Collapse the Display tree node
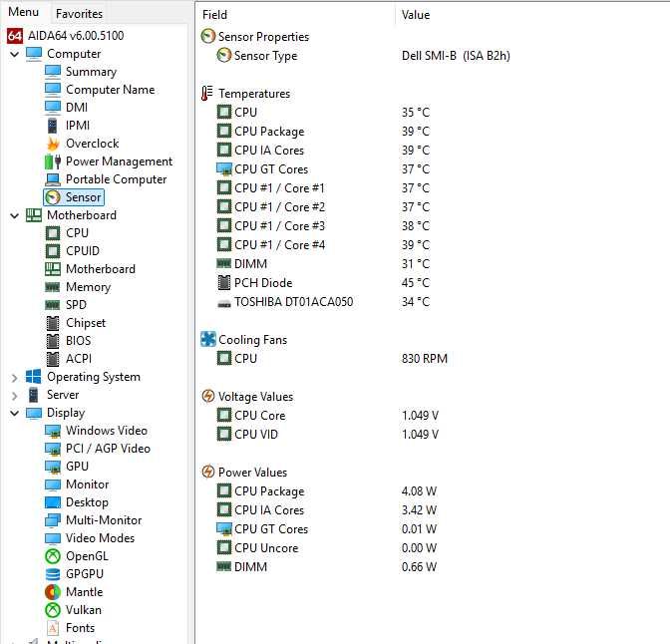Screen dimensions: 670x644 click(15, 413)
